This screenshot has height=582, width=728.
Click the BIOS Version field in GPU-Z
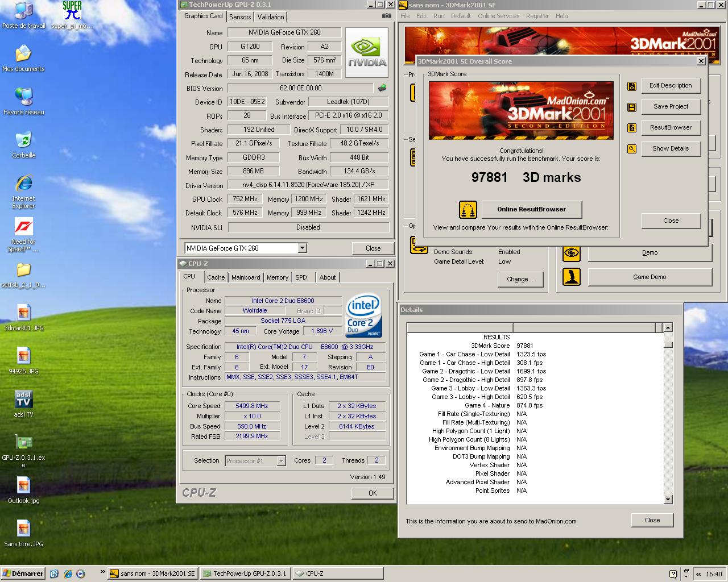301,88
